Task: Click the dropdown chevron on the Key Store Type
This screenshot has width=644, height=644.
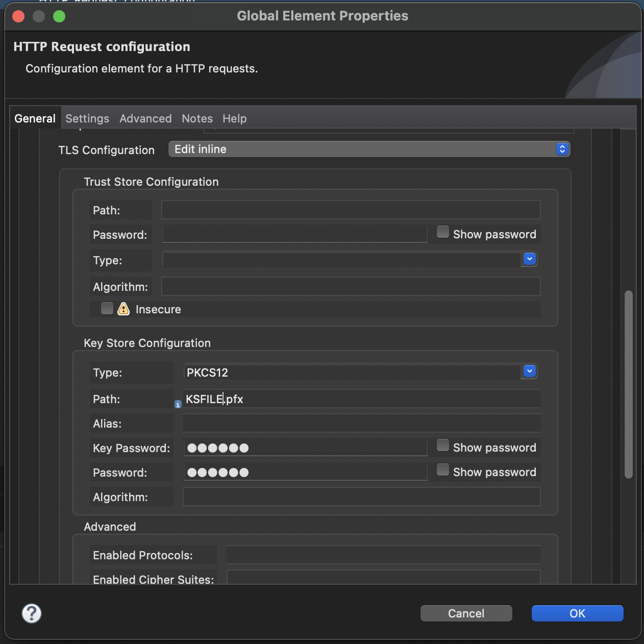Action: tap(529, 371)
